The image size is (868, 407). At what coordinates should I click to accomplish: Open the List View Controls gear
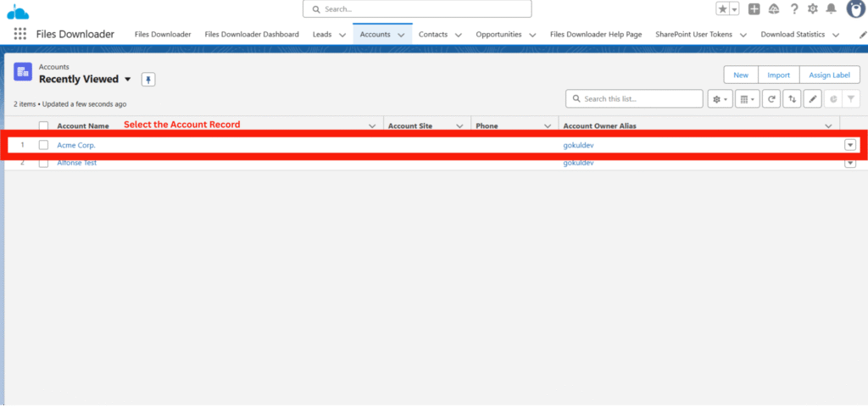(x=720, y=99)
